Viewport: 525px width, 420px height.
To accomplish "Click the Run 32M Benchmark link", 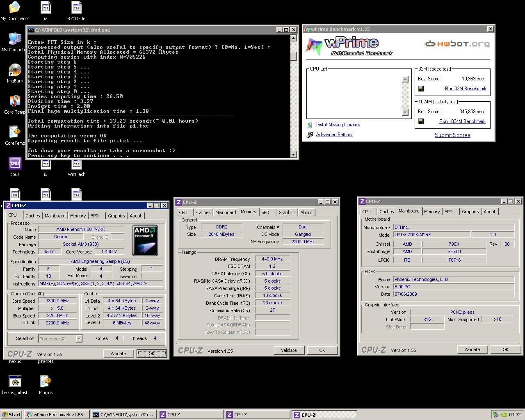I will point(466,89).
